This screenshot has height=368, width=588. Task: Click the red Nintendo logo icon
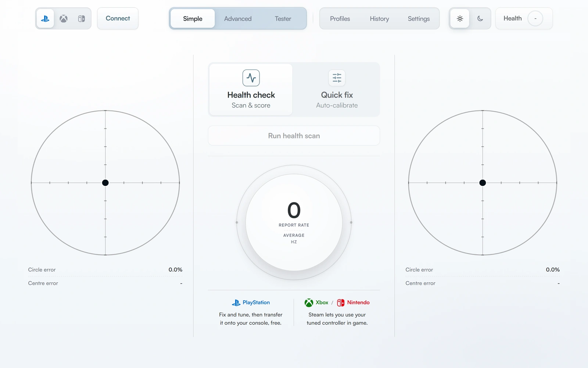[341, 302]
